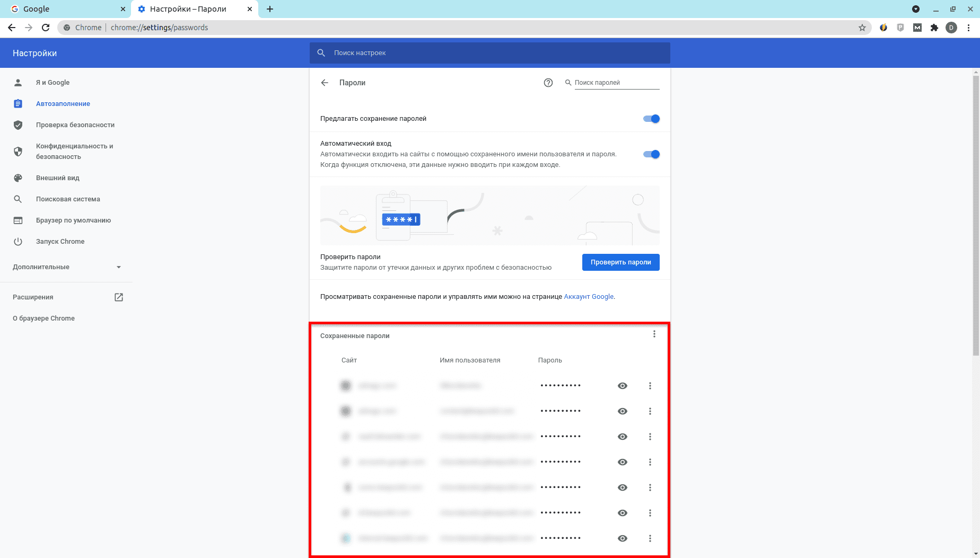This screenshot has height=558, width=980.
Task: Open the Сохраненные пароли more actions menu
Action: point(654,334)
